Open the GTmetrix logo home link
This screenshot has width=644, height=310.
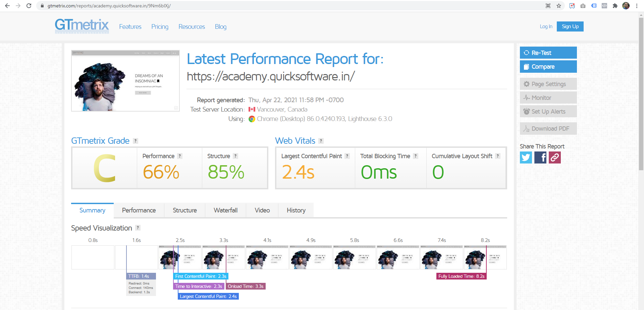[82, 26]
